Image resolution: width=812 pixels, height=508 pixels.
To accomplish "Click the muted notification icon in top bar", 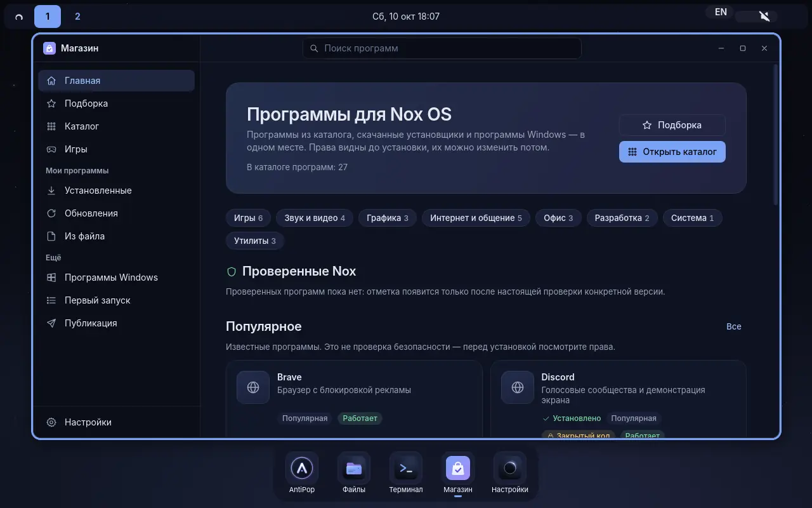I will (765, 17).
